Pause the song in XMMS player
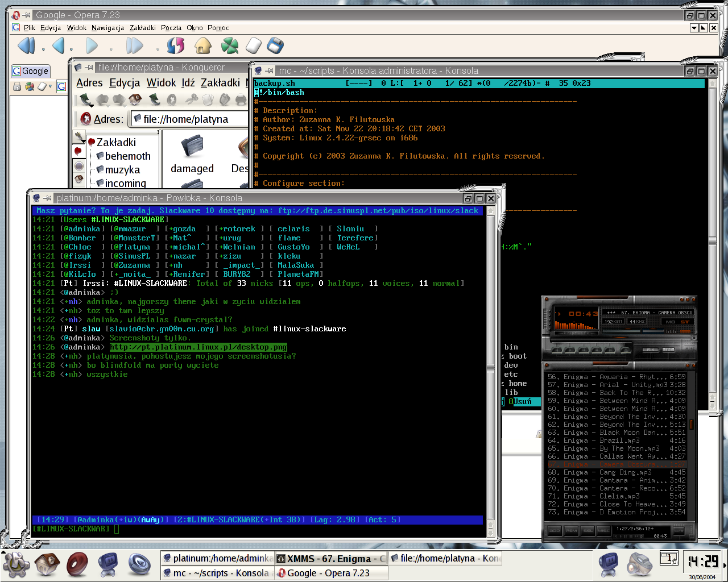 pyautogui.click(x=584, y=350)
